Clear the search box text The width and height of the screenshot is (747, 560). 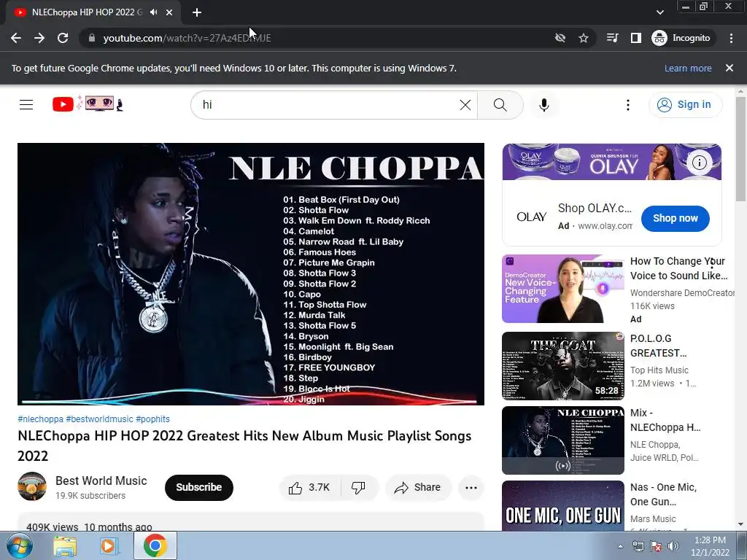465,105
